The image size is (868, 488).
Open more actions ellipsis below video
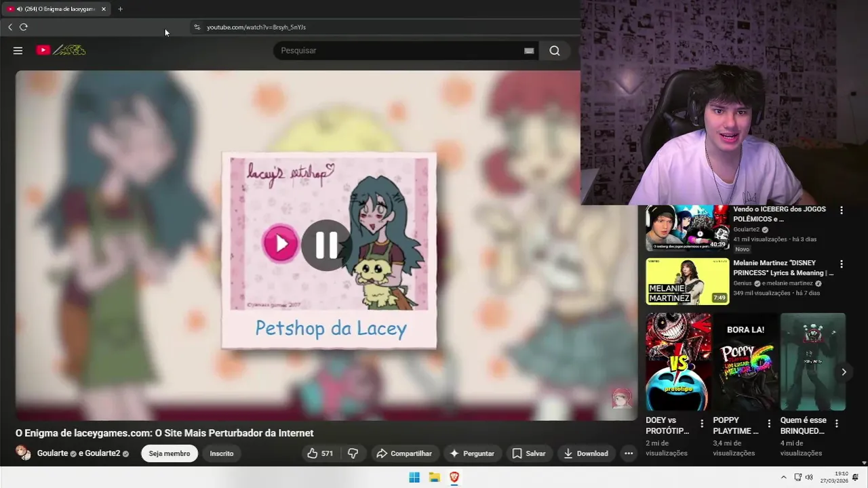tap(629, 453)
